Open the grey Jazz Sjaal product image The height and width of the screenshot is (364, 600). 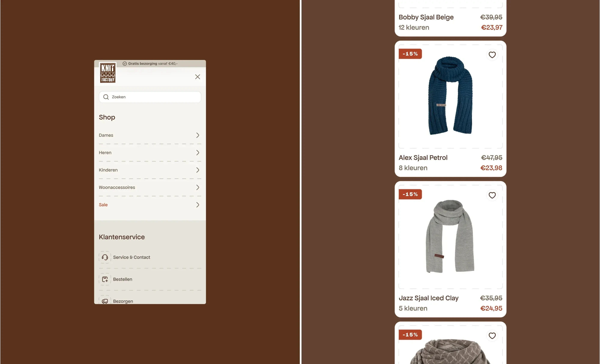[450, 236]
